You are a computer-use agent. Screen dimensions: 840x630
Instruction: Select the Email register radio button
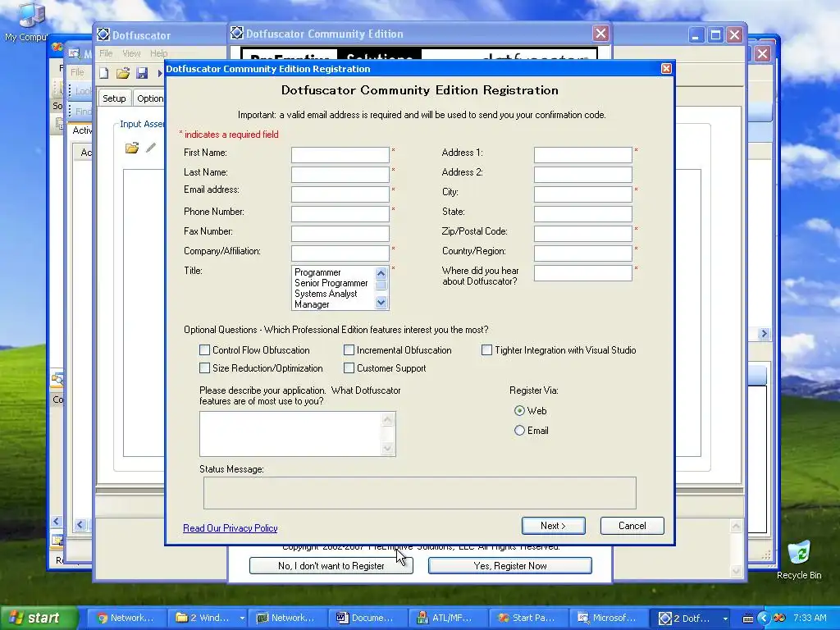coord(519,431)
